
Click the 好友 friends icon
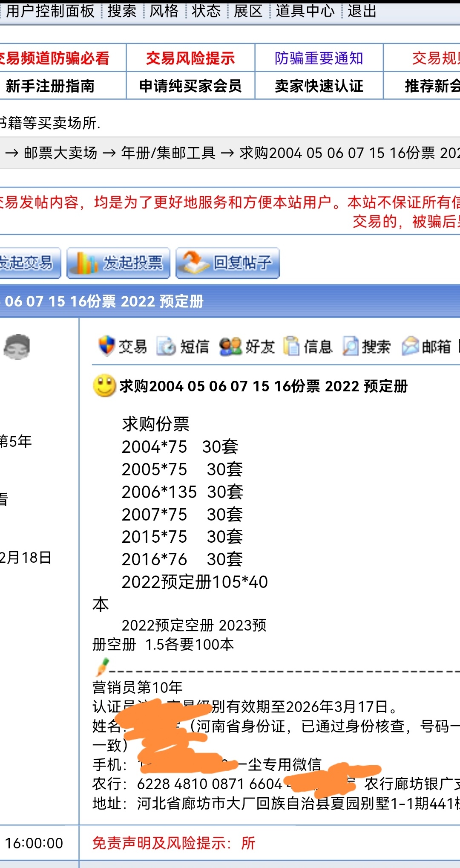tap(230, 346)
